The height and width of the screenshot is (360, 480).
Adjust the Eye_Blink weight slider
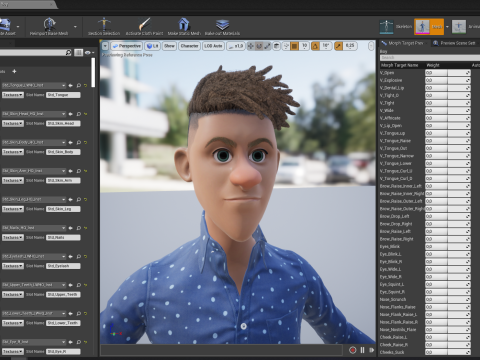(x=448, y=247)
